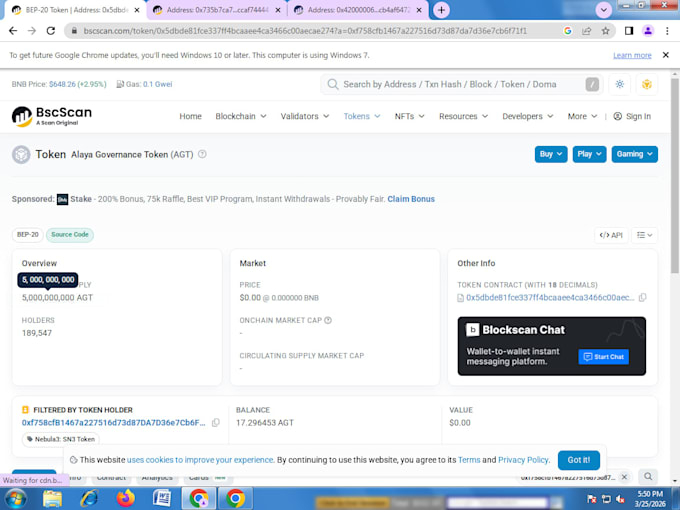680x510 pixels.
Task: Open the Play dropdown button
Action: coord(589,154)
